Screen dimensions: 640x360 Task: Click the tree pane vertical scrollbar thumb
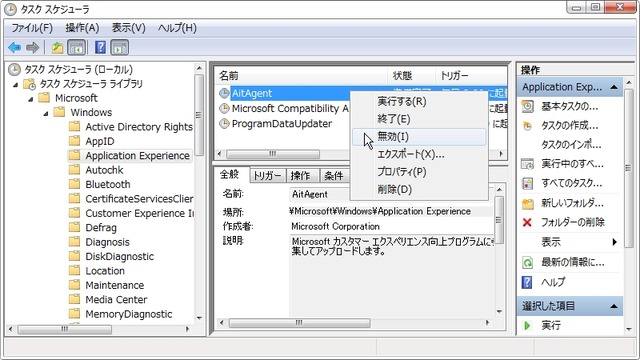tap(199, 115)
